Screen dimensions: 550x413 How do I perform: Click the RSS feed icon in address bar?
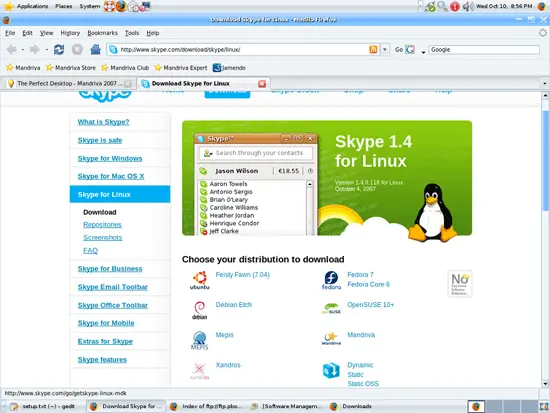tap(373, 49)
